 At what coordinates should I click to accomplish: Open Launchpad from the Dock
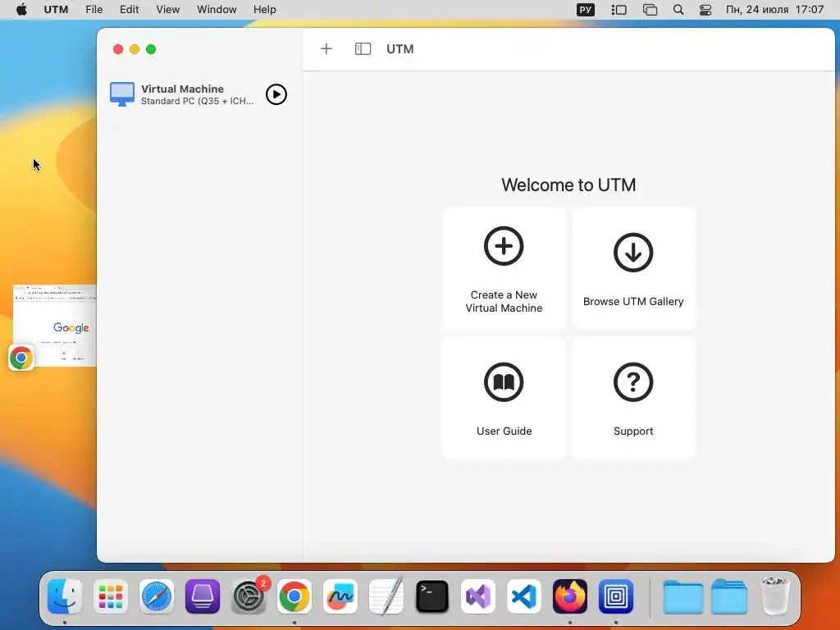pyautogui.click(x=111, y=596)
